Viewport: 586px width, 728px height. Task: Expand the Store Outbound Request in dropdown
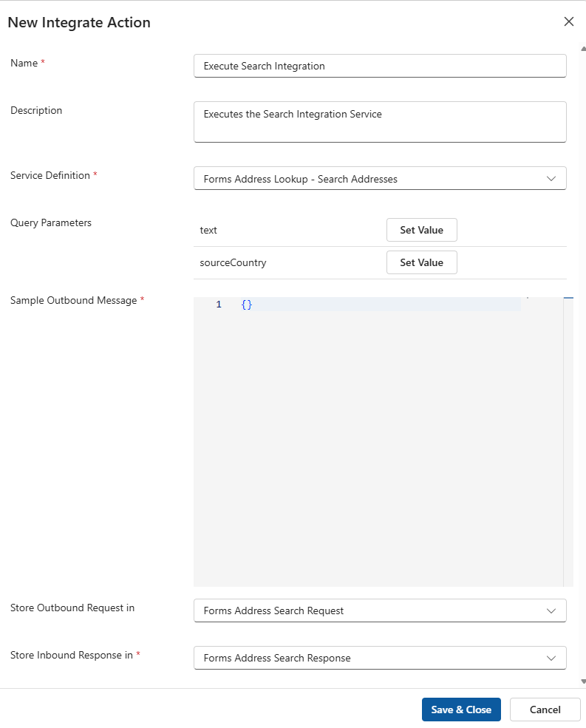[x=379, y=610]
